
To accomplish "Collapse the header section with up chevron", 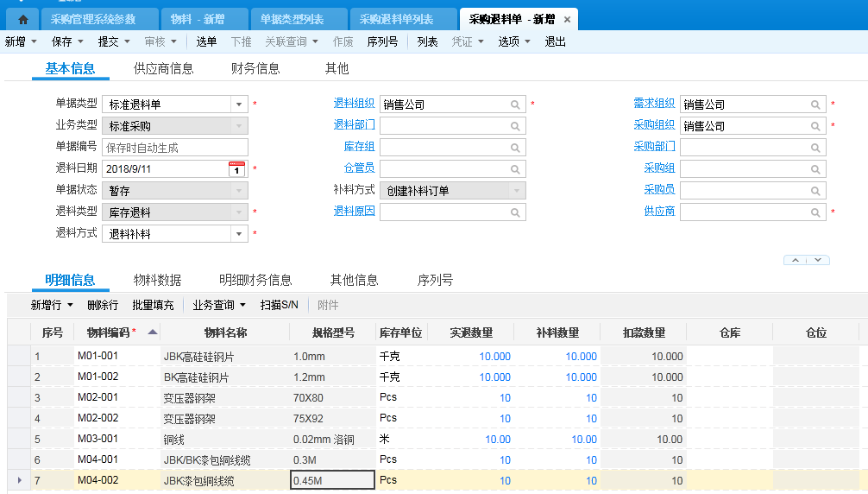I will coord(796,260).
